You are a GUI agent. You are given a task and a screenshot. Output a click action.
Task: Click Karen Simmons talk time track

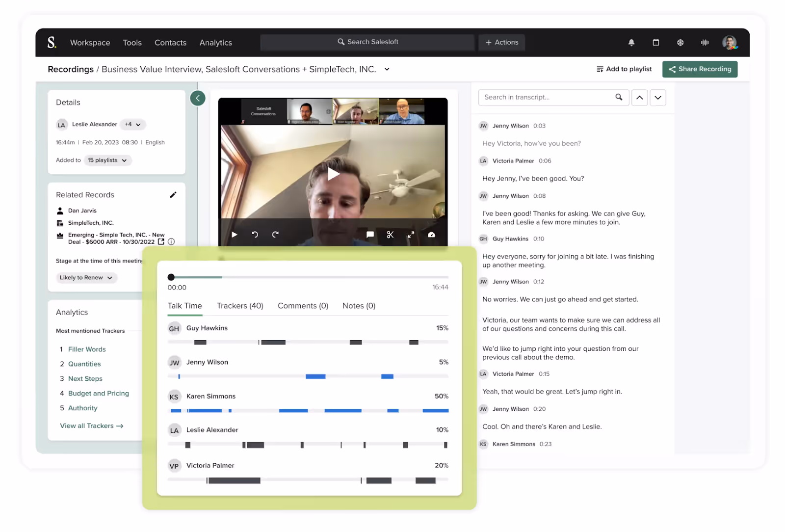coord(308,410)
